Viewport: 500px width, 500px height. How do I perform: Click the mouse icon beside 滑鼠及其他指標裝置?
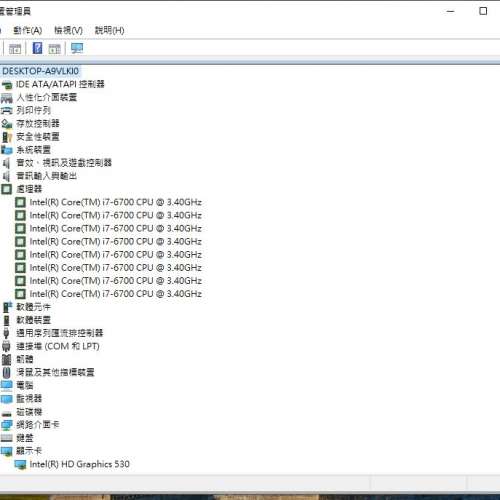pos(6,372)
